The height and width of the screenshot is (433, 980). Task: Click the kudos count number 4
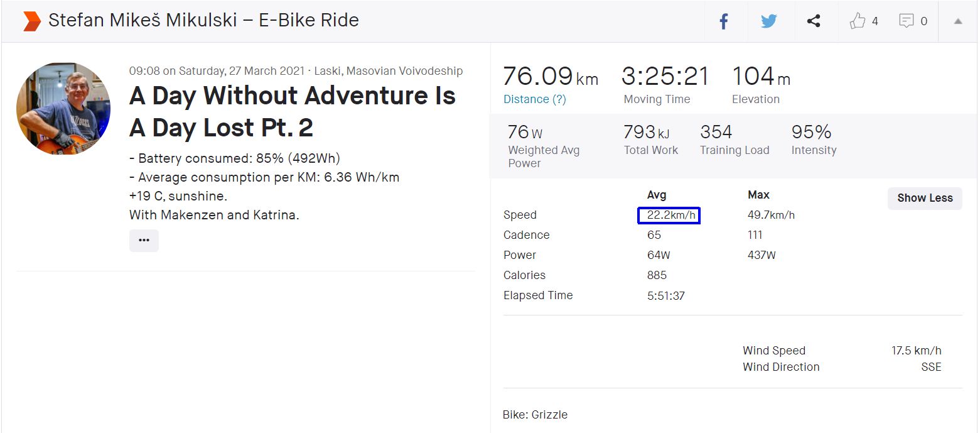[875, 21]
